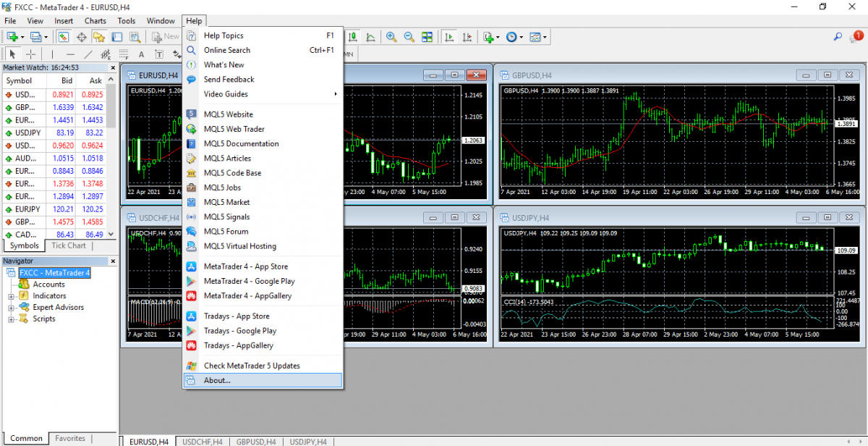The image size is (868, 446).
Task: Open the Charts menu
Action: [x=95, y=21]
